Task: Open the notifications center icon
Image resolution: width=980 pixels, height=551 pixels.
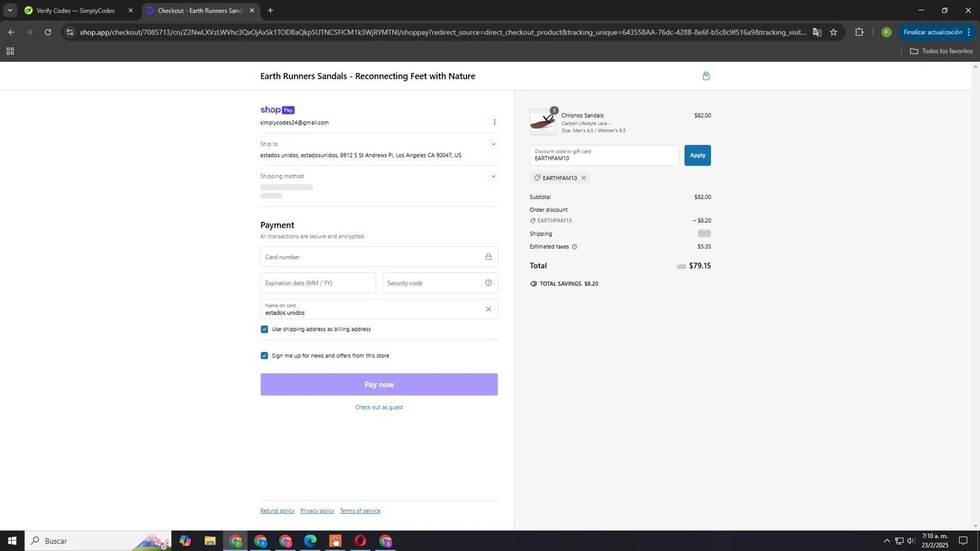Action: 963,541
